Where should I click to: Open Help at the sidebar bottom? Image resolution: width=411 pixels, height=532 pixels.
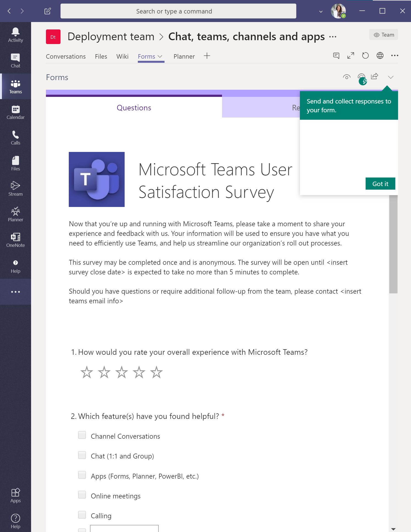(x=15, y=521)
